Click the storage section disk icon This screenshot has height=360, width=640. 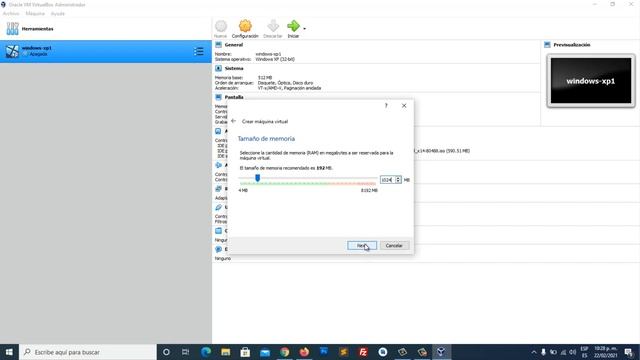(218, 131)
